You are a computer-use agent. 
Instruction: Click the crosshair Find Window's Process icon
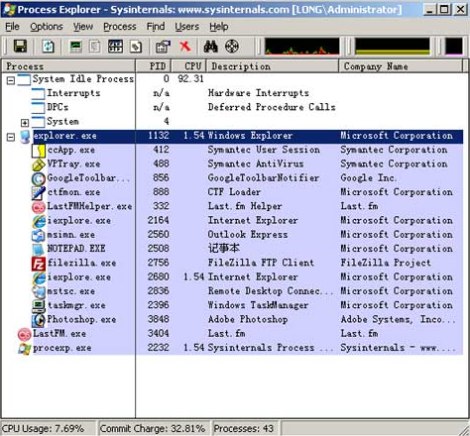pyautogui.click(x=232, y=46)
